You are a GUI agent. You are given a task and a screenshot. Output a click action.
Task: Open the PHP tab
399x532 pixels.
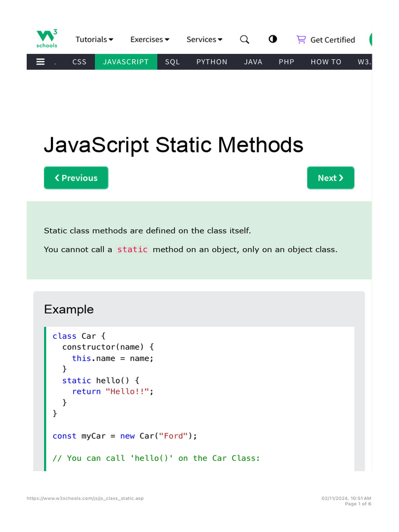click(286, 62)
